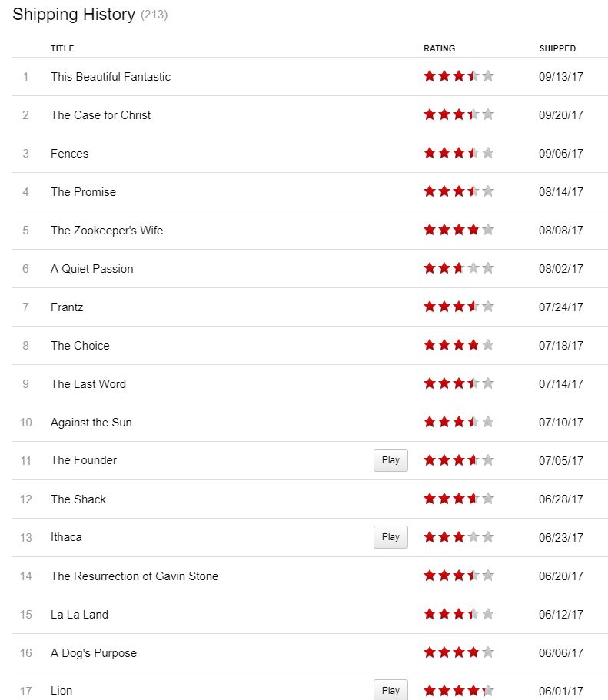Select The Shack title link
608x700 pixels.
pos(78,499)
